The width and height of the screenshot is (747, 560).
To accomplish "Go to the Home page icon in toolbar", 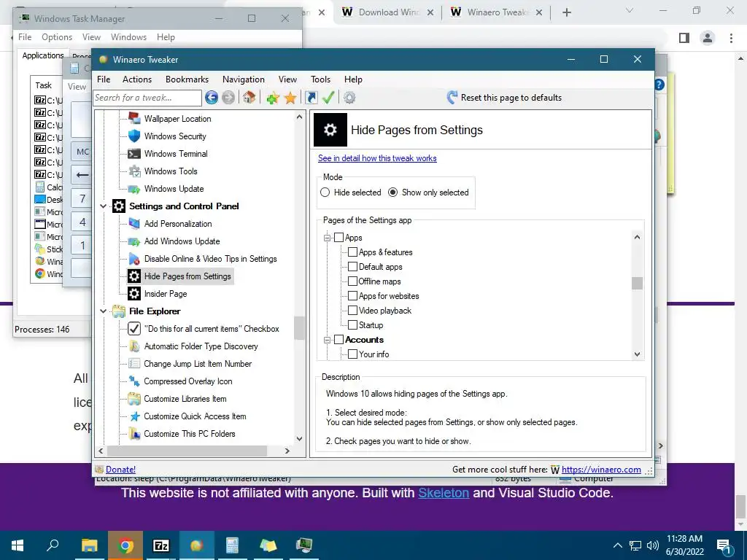I will [x=249, y=98].
